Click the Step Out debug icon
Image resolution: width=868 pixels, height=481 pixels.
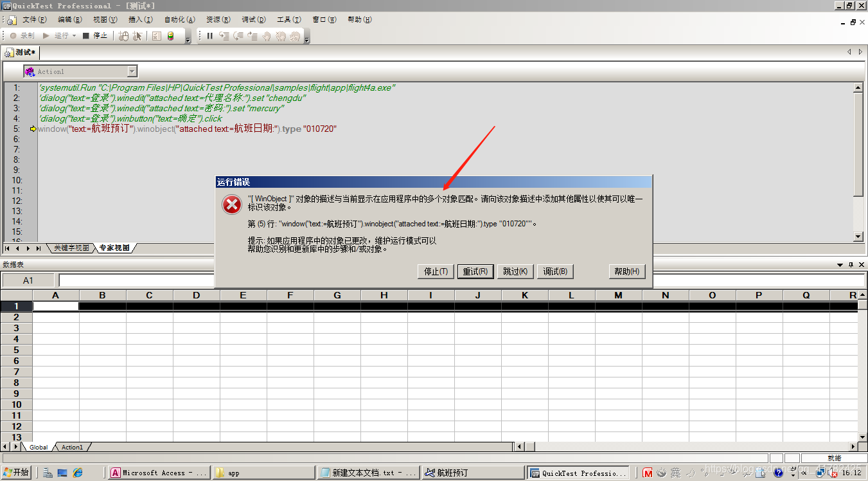(252, 36)
